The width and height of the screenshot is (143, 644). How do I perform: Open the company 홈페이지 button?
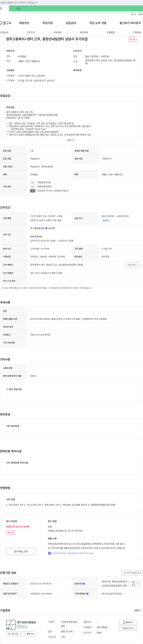click(128, 623)
